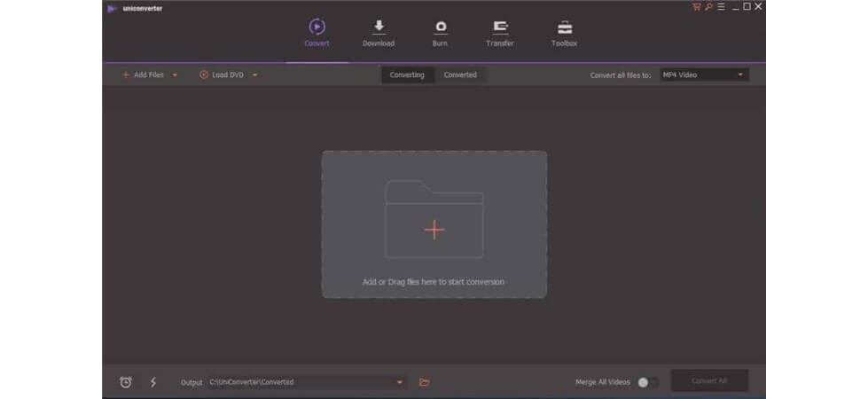868x399 pixels.
Task: Open the Toolbox section
Action: [x=564, y=33]
